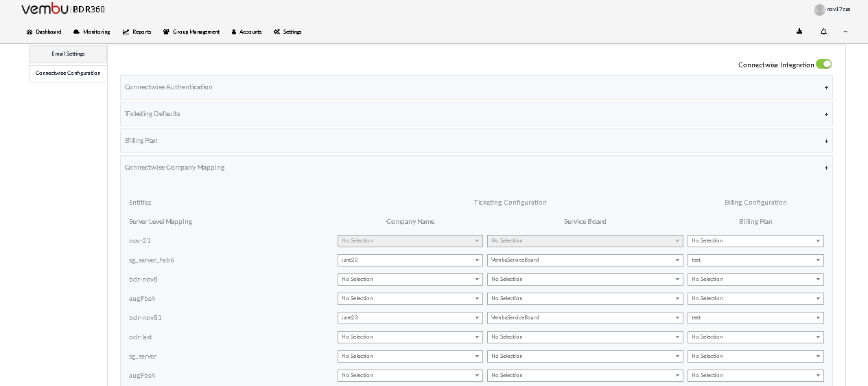Open Service Board dropdown for sg_server_feb6

(585, 260)
